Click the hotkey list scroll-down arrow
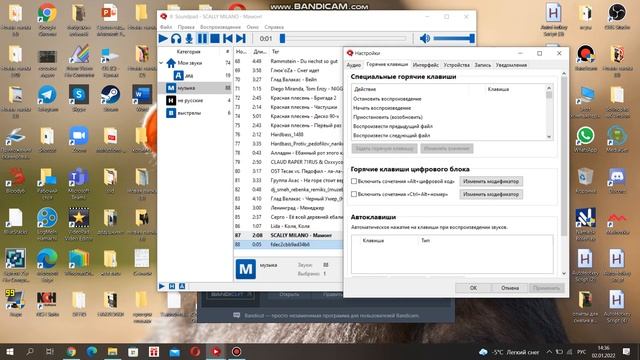The width and height of the screenshot is (640, 360). pos(549,137)
